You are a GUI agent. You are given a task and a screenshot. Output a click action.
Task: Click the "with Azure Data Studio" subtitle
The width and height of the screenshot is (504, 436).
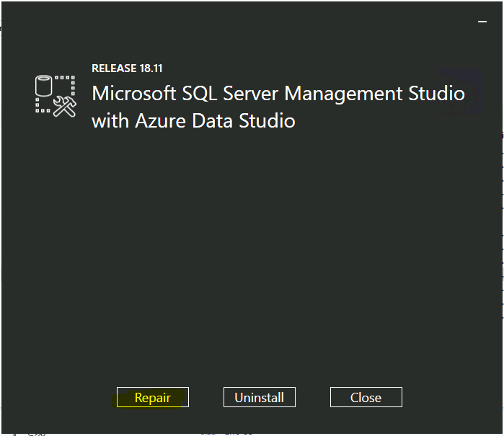pos(193,121)
